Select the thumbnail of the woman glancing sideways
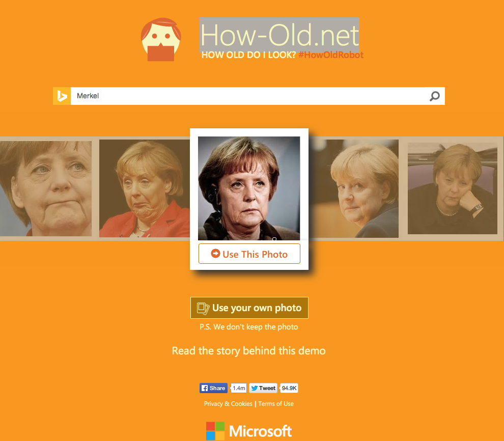Screen dimensions: 504x441 [354, 188]
